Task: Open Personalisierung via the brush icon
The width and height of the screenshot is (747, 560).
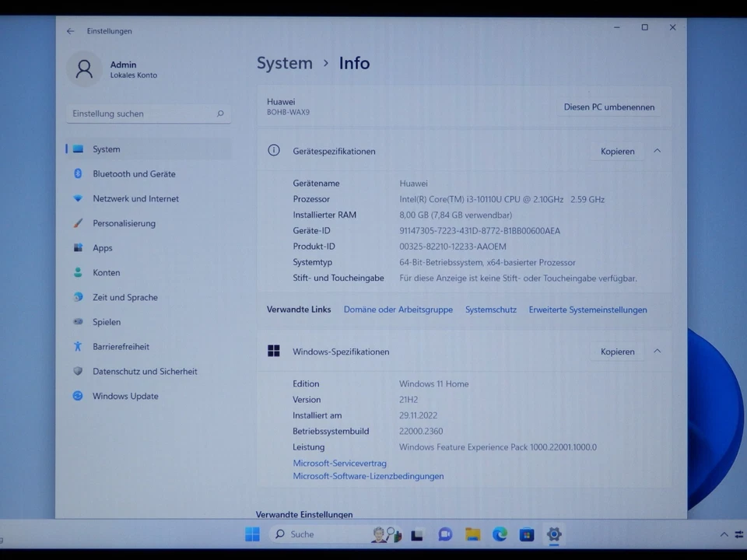Action: (x=78, y=223)
